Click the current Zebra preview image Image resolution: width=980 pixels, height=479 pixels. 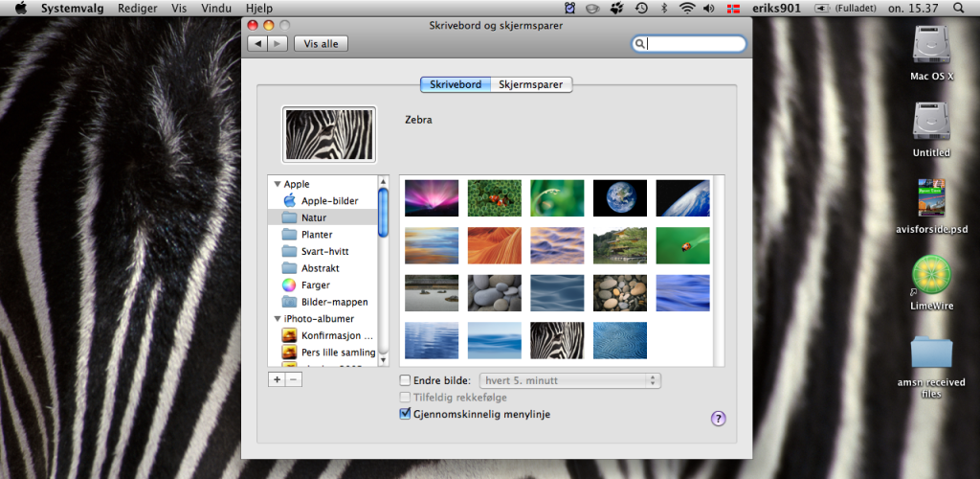pyautogui.click(x=329, y=135)
